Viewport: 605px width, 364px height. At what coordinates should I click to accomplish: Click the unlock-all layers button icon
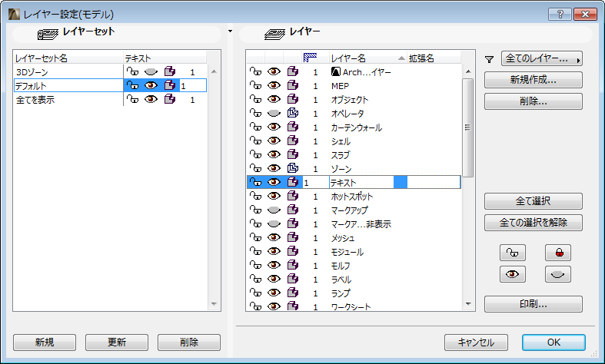coord(513,253)
